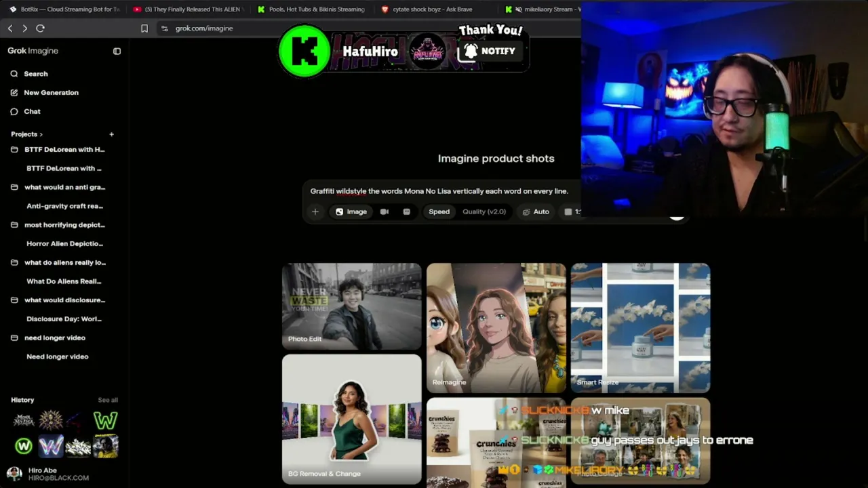Open the yellow jacket man history thumbnail
The height and width of the screenshot is (488, 868).
tap(105, 446)
